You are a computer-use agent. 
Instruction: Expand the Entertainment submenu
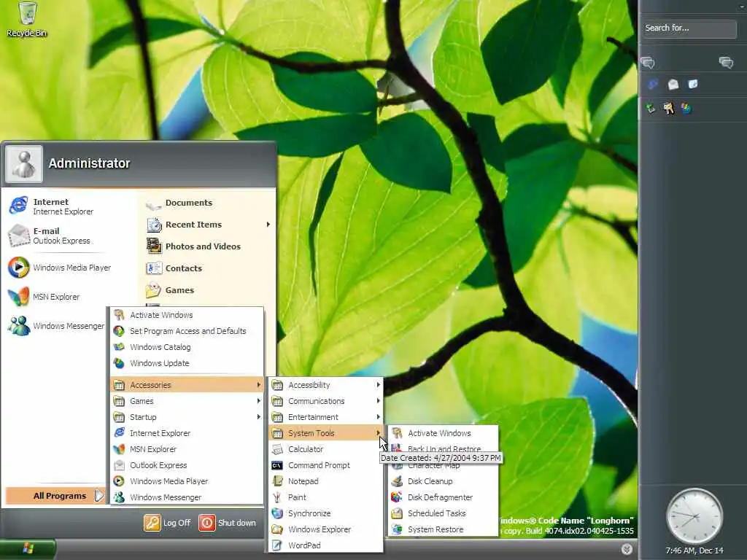tap(326, 417)
